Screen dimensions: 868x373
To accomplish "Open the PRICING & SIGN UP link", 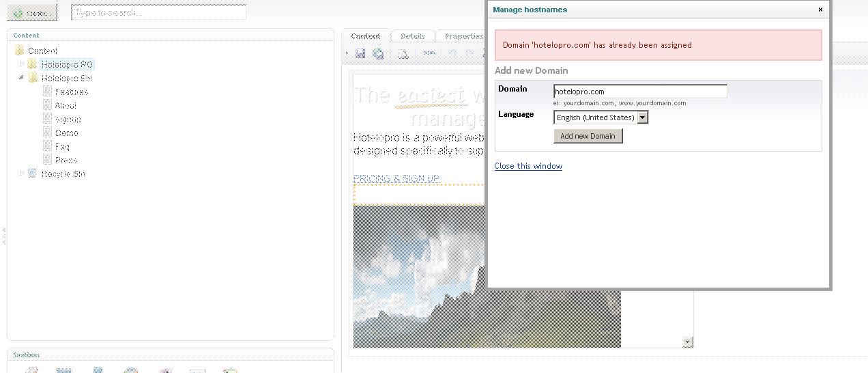I will coord(396,178).
